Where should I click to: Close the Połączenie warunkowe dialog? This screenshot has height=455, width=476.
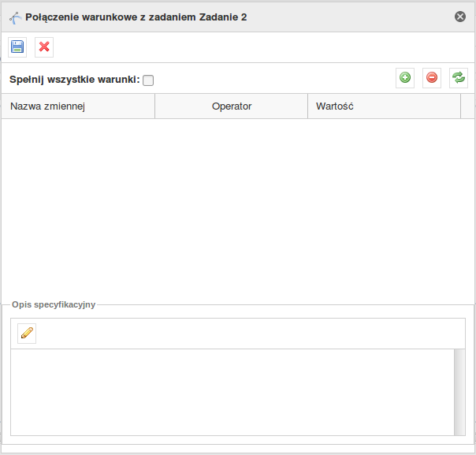pos(460,17)
